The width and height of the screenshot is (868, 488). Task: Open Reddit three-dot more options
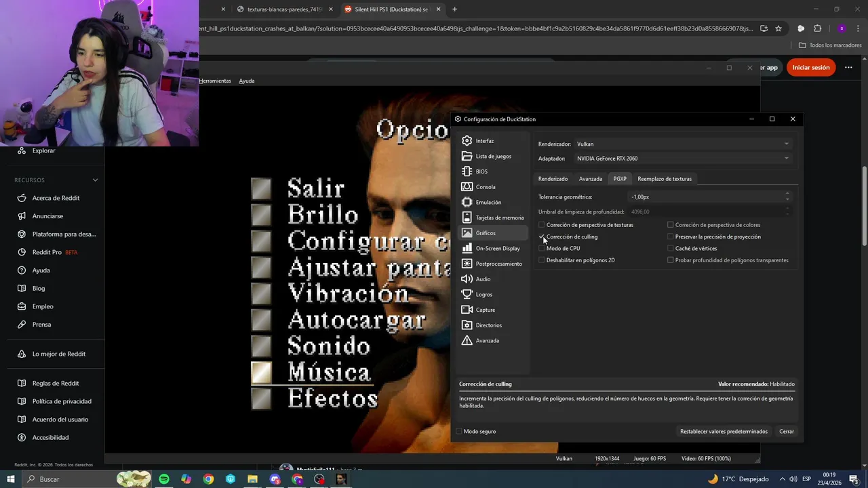848,68
